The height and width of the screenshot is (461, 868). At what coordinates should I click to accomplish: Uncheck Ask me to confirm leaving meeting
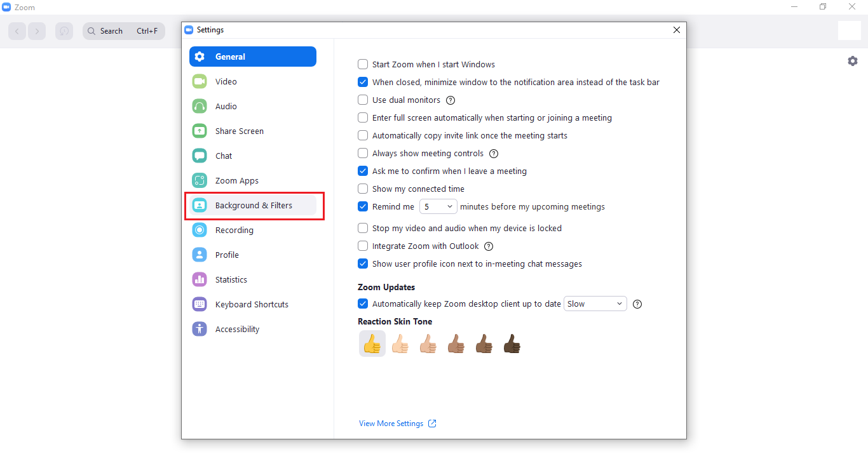pyautogui.click(x=363, y=171)
